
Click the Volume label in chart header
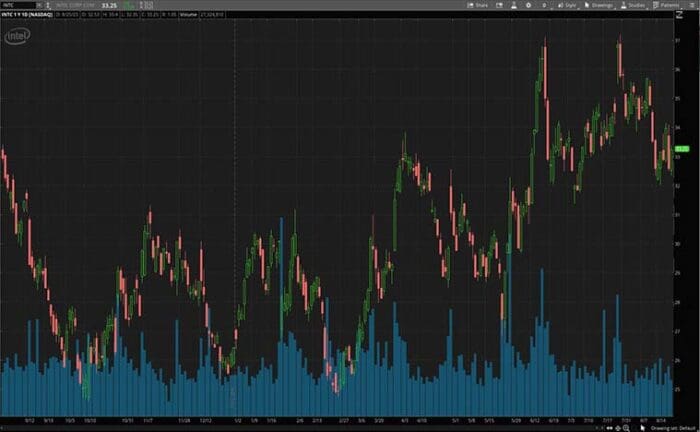point(188,15)
